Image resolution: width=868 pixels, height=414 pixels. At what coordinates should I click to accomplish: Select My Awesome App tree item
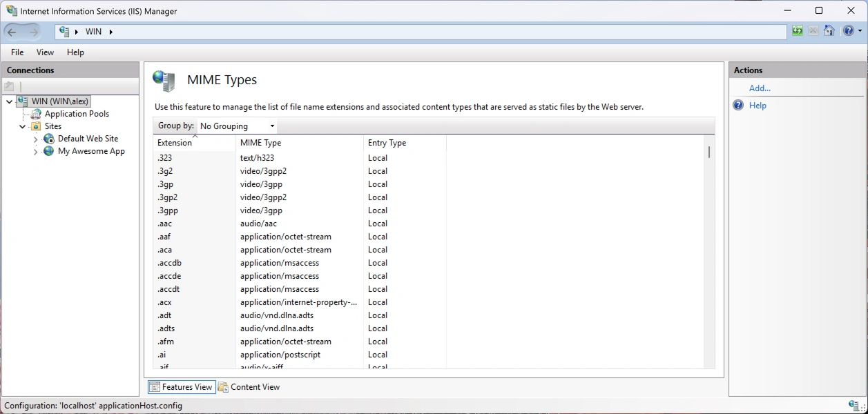pyautogui.click(x=91, y=151)
